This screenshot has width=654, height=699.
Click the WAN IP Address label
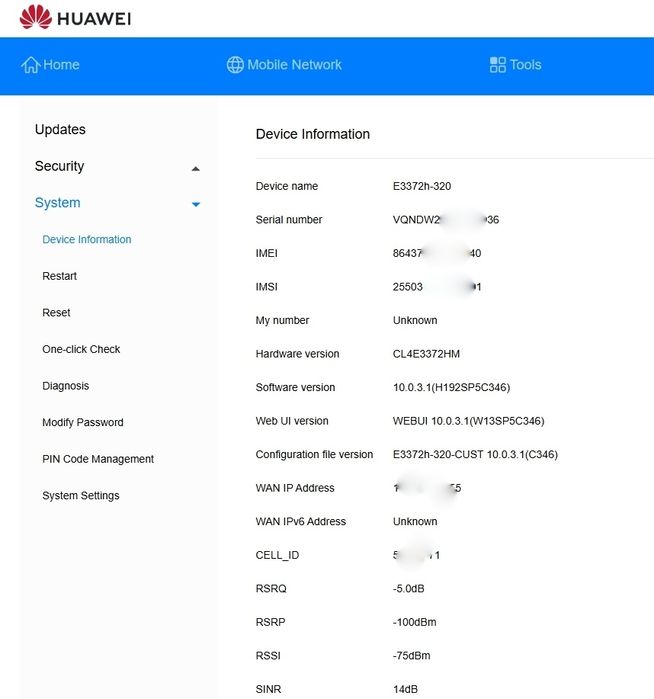(295, 488)
